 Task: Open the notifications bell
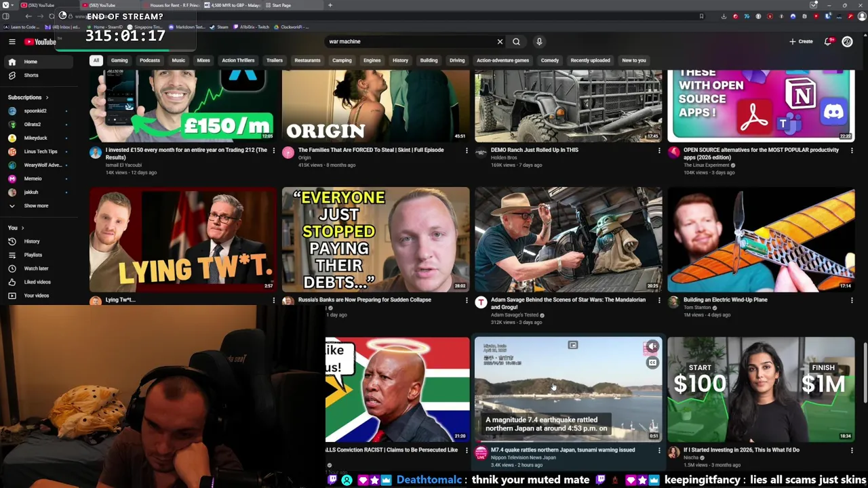click(x=828, y=42)
